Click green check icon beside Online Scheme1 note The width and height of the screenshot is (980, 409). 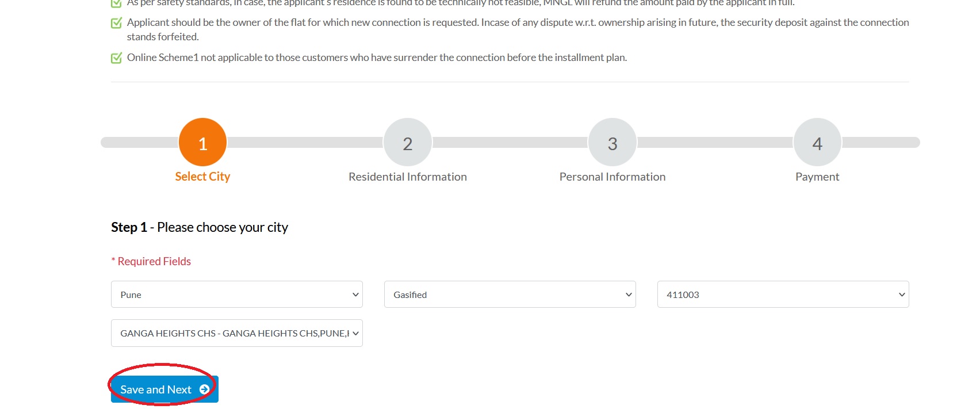(116, 58)
